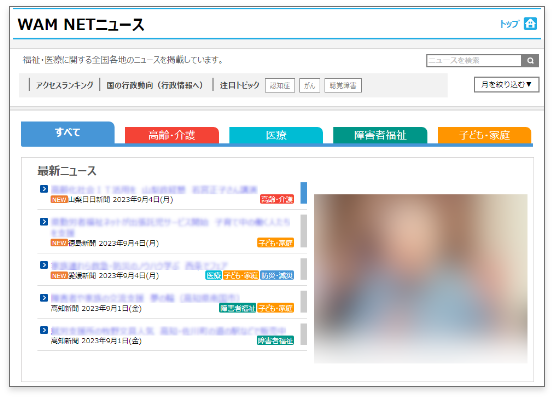
Task: Focus the news search input field
Action: pyautogui.click(x=474, y=60)
